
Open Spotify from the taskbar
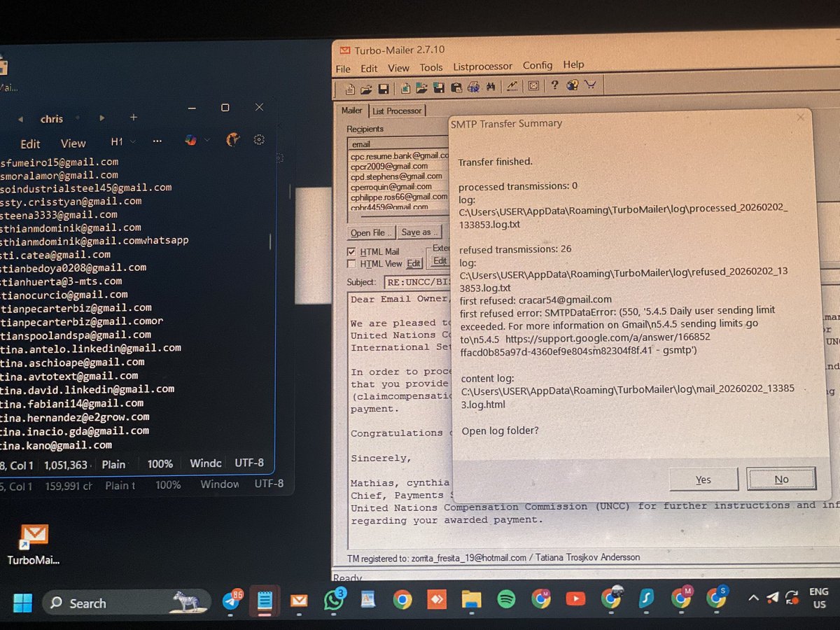506,599
